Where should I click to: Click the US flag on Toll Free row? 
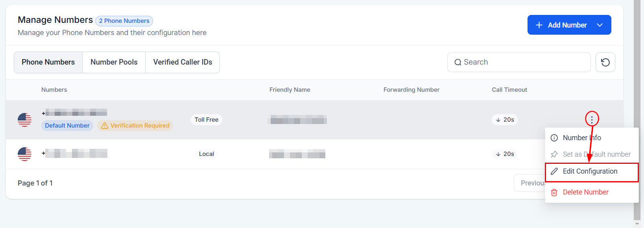click(x=24, y=120)
